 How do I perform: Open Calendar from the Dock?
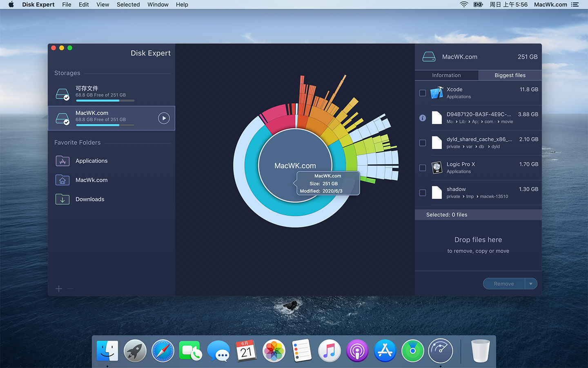point(246,350)
